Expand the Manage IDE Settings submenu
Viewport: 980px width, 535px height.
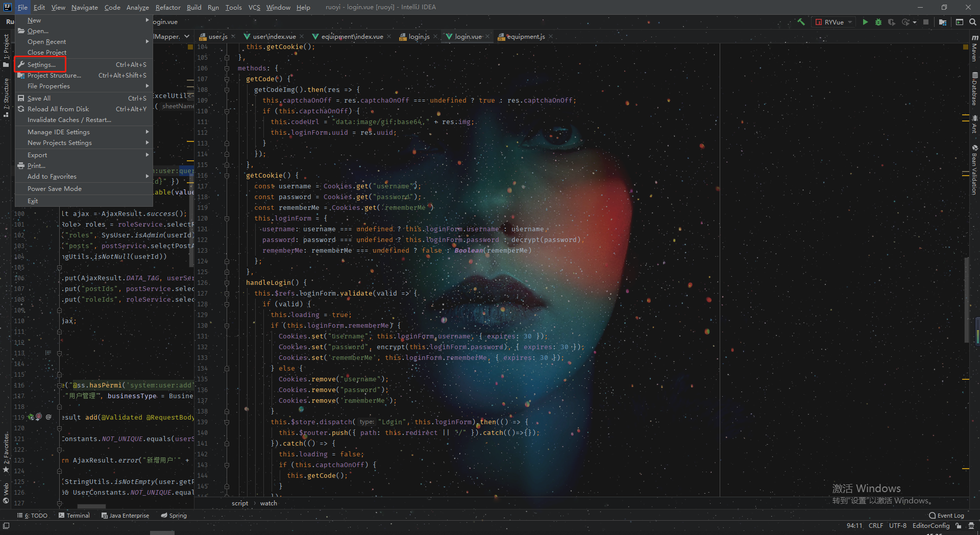tap(84, 132)
